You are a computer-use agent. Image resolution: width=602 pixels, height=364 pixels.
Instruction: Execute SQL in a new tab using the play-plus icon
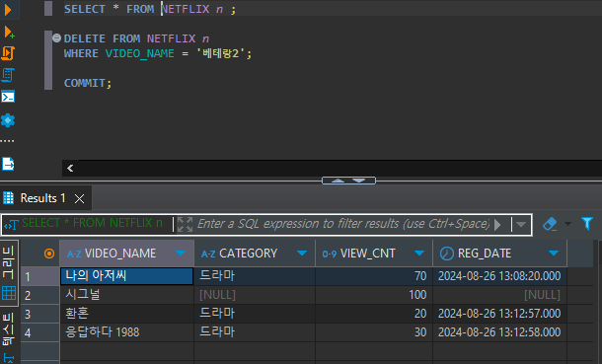[x=9, y=33]
